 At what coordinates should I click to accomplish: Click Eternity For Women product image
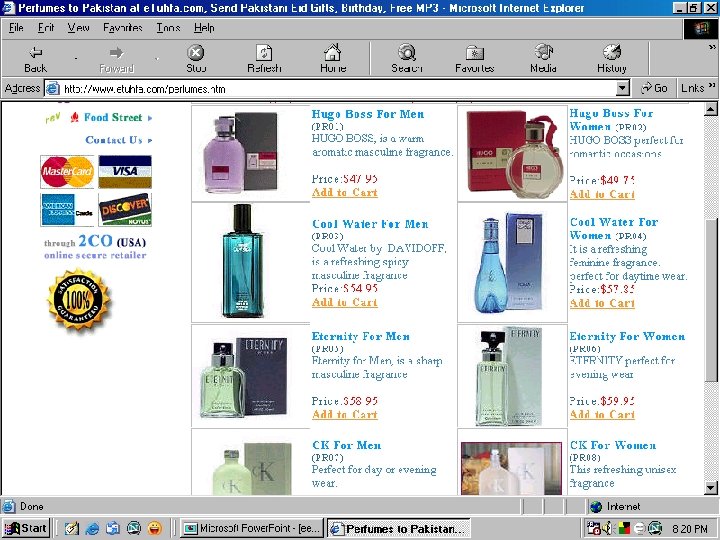(x=509, y=376)
